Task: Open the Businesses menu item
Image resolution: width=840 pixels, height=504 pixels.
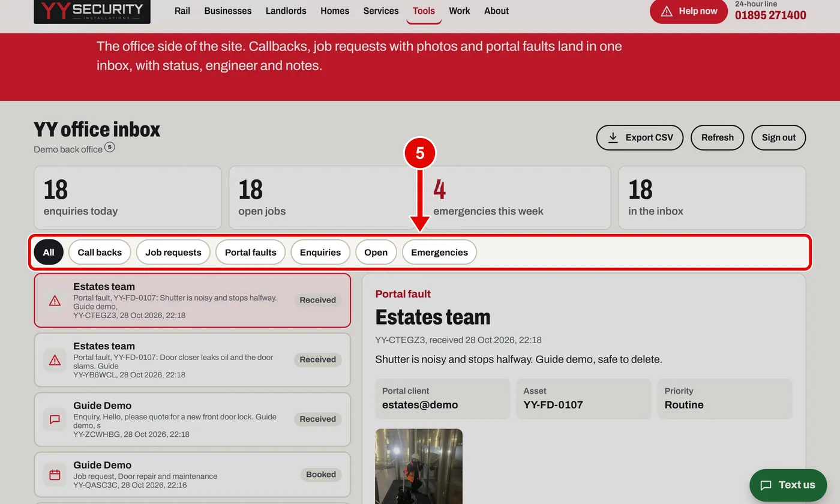Action: pyautogui.click(x=228, y=11)
